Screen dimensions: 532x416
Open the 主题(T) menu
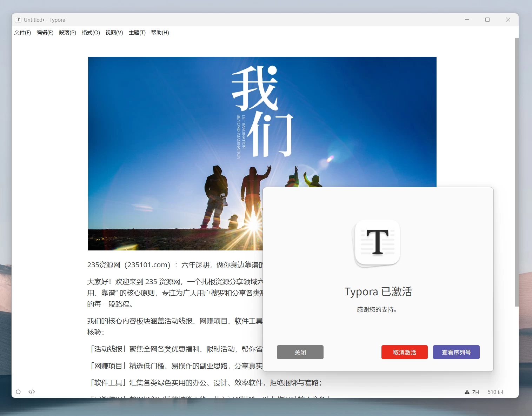[x=137, y=33]
